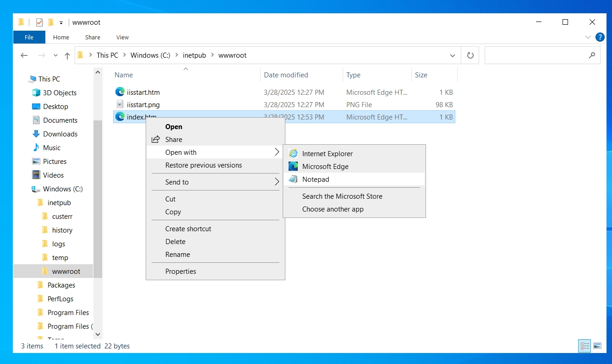
Task: Click the Up one level arrow
Action: (x=67, y=55)
